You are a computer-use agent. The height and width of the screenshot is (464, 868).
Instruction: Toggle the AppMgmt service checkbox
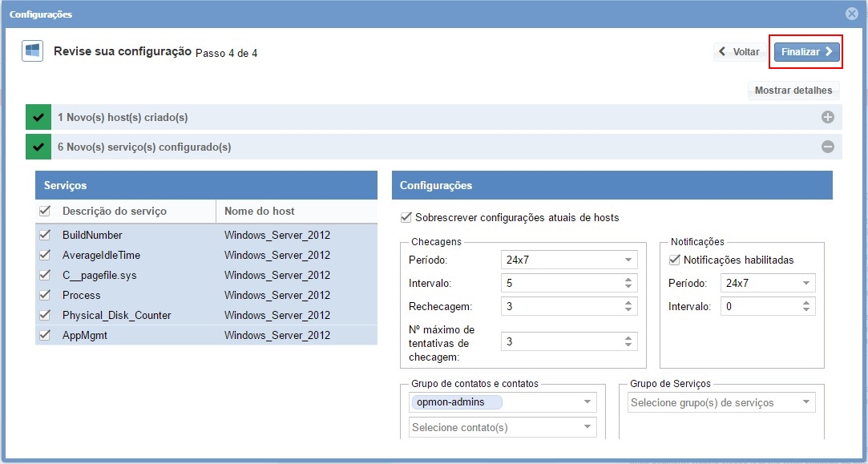point(46,335)
